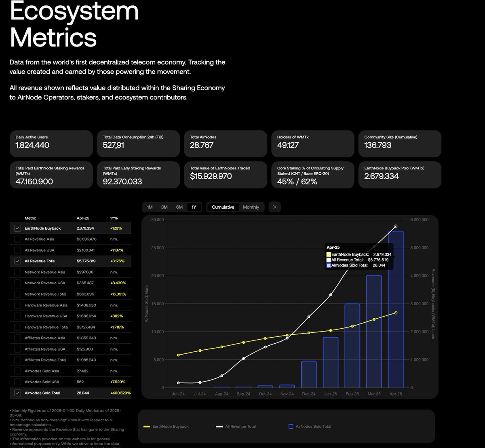
Task: Check the Affiliates Revenue USA metric
Action: tap(17, 349)
